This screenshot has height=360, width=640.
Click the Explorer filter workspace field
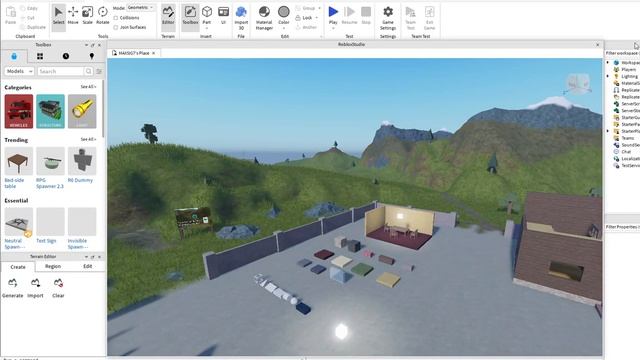coord(622,53)
